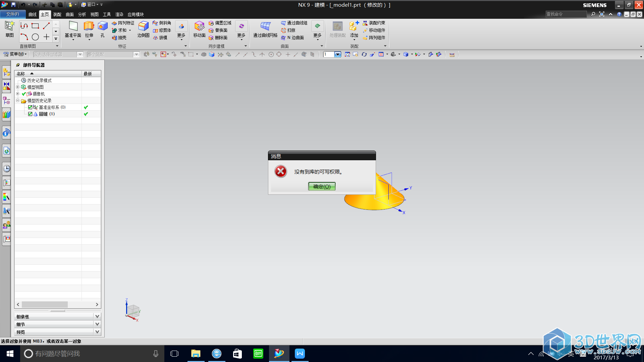
Task: Click 阵列特征 pattern feature tool
Action: (123, 23)
